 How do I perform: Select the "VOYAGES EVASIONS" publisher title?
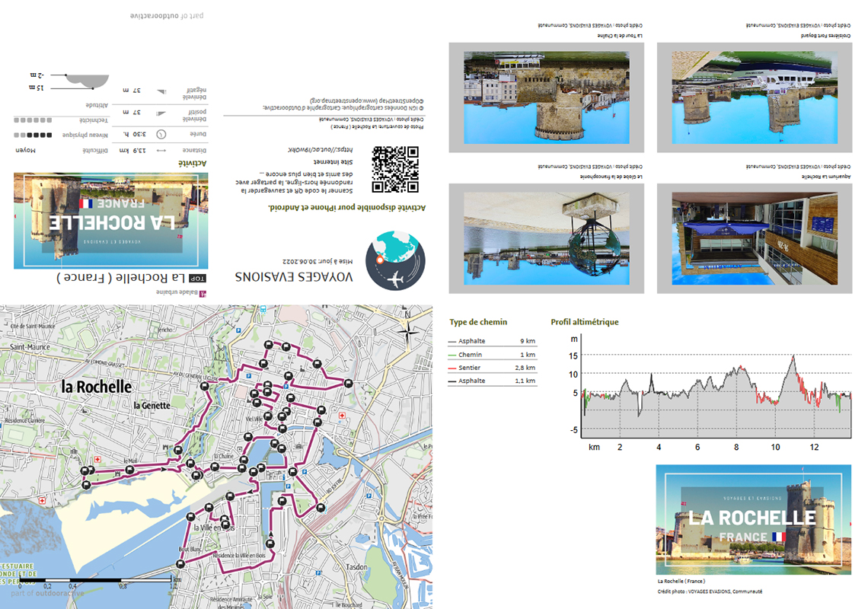point(293,277)
